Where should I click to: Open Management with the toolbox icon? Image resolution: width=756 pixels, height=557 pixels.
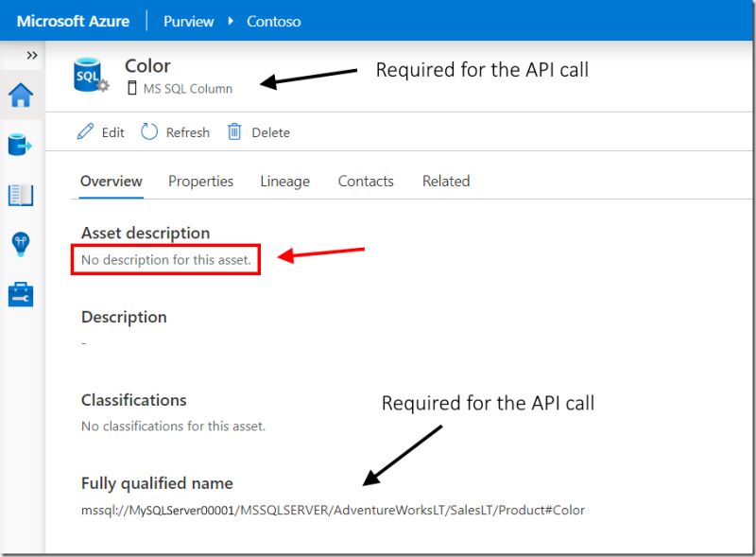[19, 296]
